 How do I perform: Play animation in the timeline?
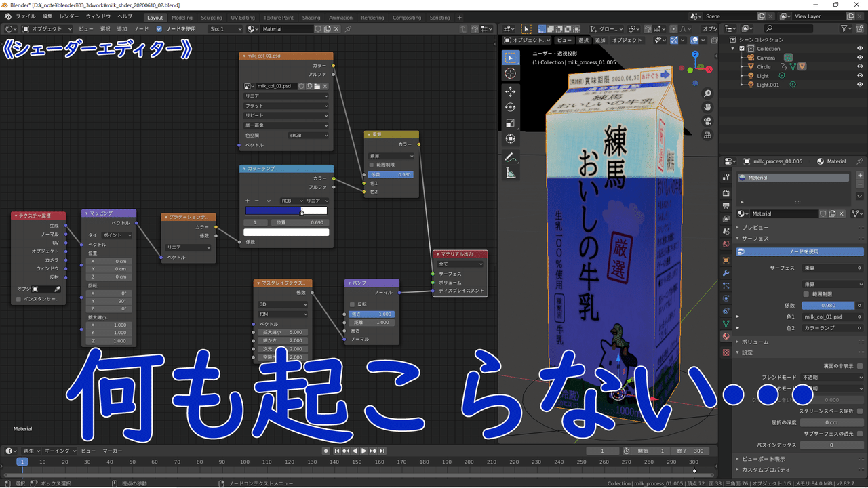[x=363, y=451]
